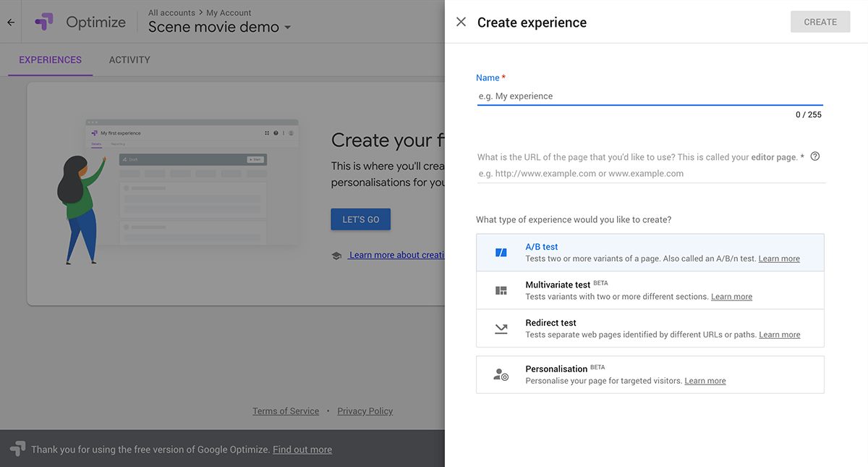Open Learn more about creating link

pos(396,255)
